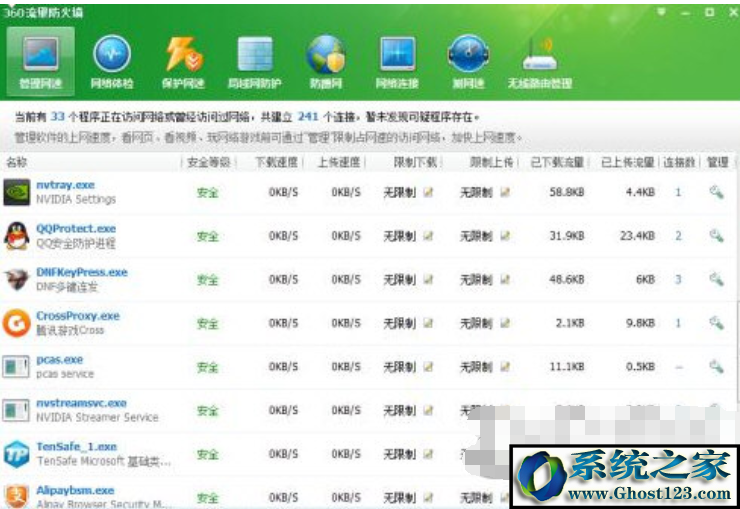
Task: Edit upload limit for nvtray.exe
Action: [x=505, y=192]
